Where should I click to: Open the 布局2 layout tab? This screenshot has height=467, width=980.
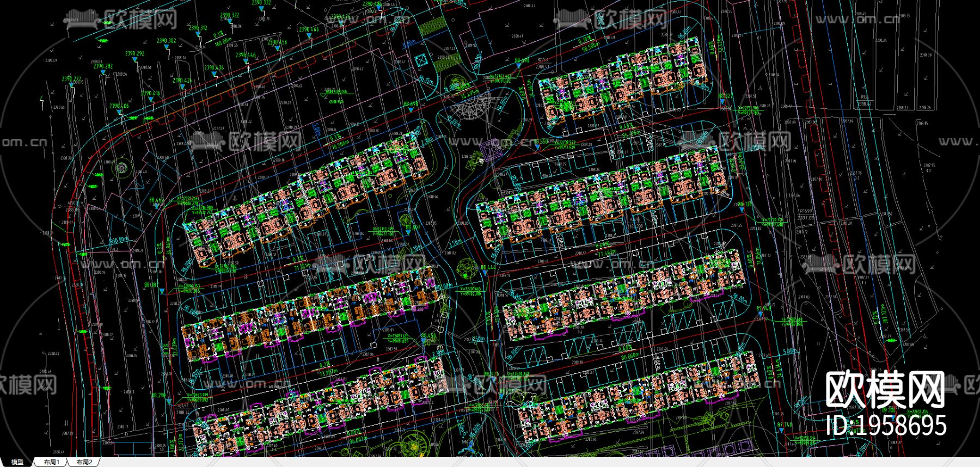tap(84, 462)
